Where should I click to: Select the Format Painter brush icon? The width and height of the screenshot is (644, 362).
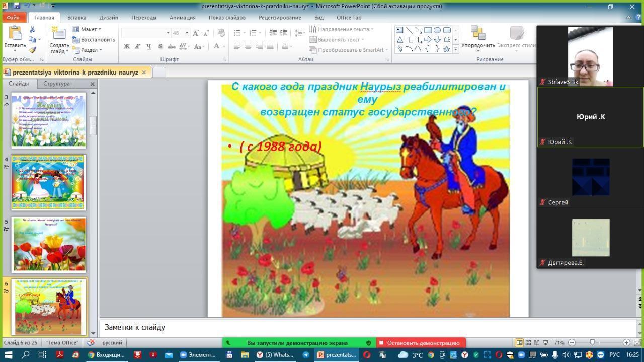coord(33,50)
